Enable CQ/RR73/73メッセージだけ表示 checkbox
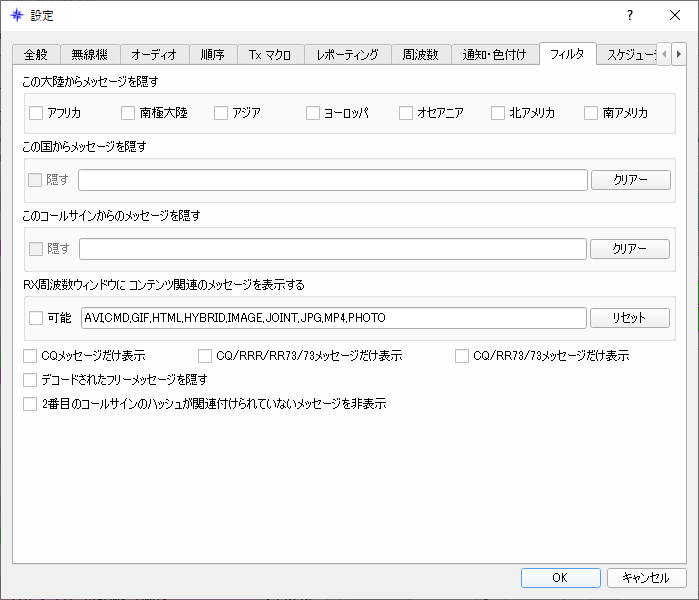This screenshot has width=699, height=600. coord(462,356)
